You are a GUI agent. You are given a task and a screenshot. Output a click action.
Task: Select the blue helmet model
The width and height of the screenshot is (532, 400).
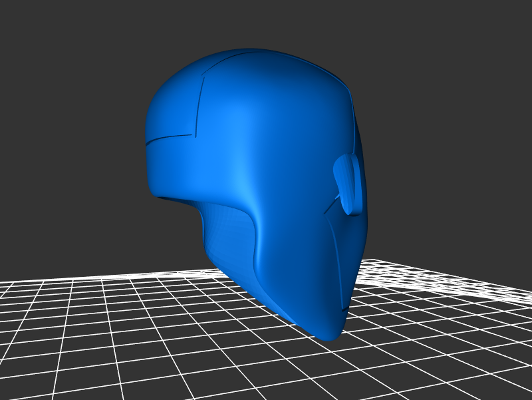pos(266,166)
